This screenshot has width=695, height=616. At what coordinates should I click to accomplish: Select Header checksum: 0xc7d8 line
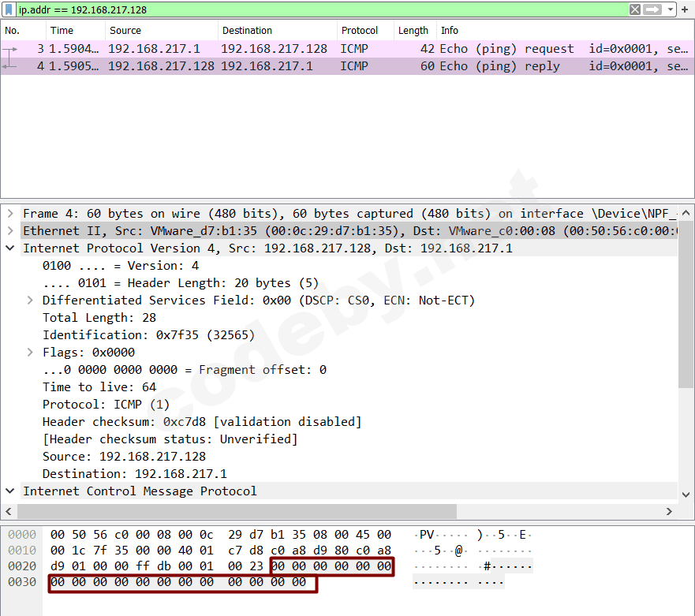pyautogui.click(x=202, y=422)
